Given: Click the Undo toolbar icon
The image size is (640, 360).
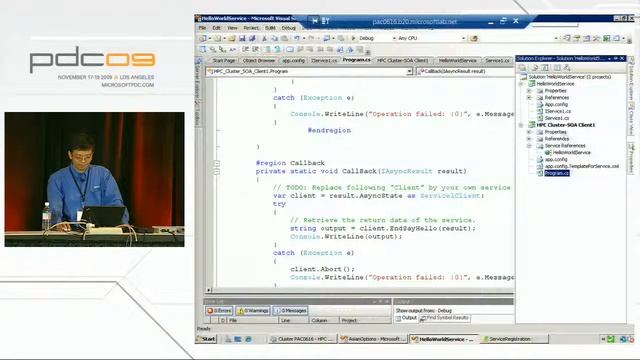Looking at the screenshot, I should 297,38.
